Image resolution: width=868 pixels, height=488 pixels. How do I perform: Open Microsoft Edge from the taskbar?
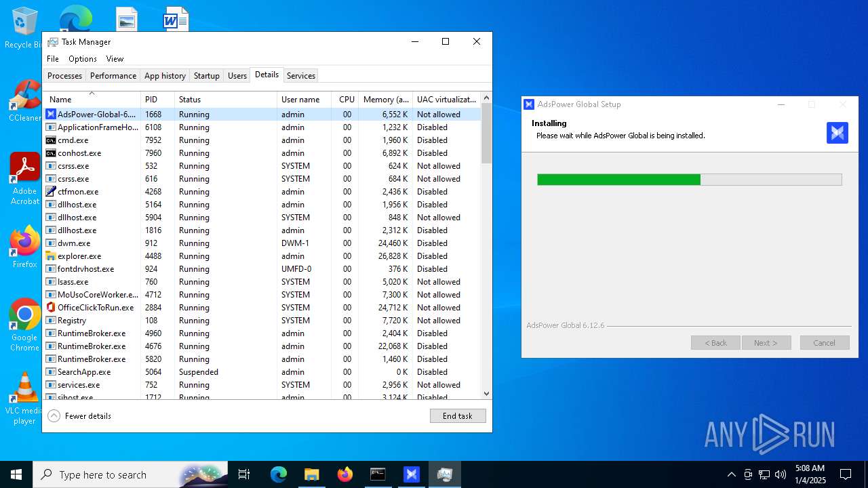pyautogui.click(x=279, y=474)
